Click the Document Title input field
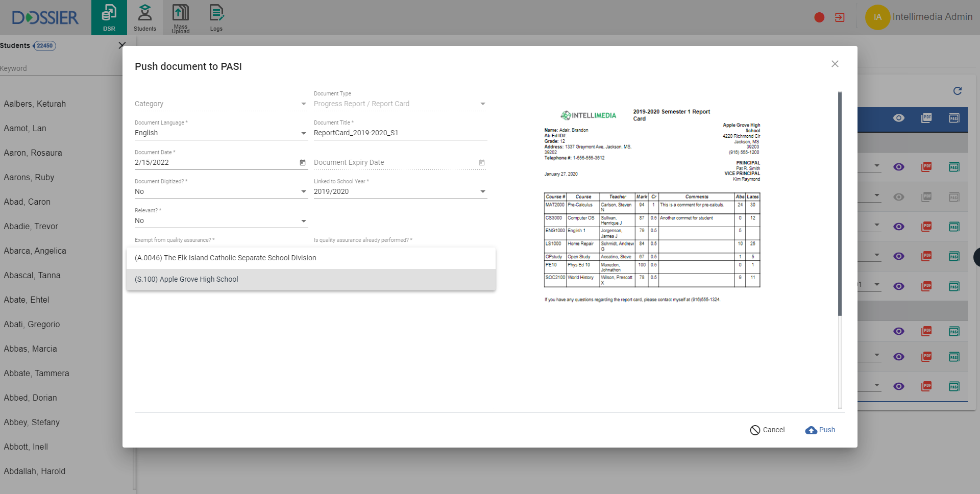The image size is (980, 494). pyautogui.click(x=400, y=133)
